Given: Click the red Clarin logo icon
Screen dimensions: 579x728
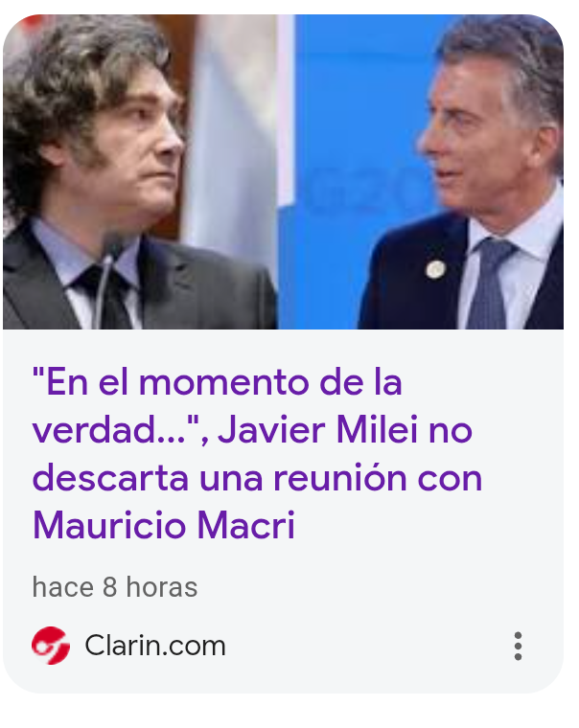Looking at the screenshot, I should (x=51, y=646).
